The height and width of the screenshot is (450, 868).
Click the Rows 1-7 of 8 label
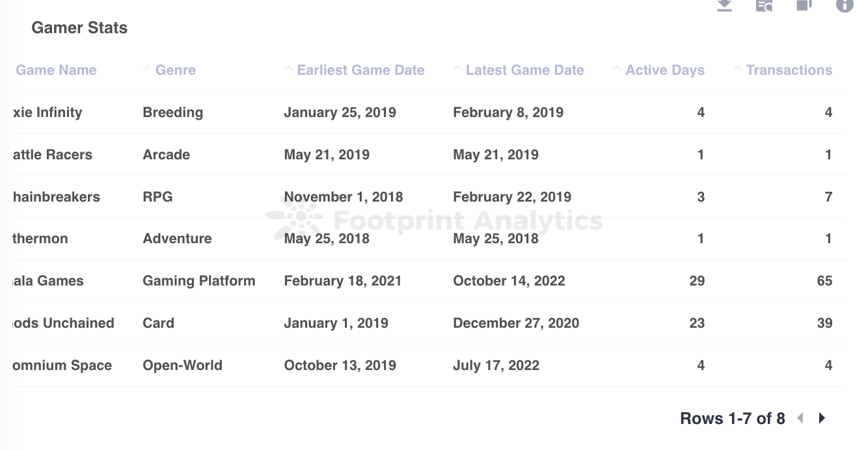(x=733, y=418)
